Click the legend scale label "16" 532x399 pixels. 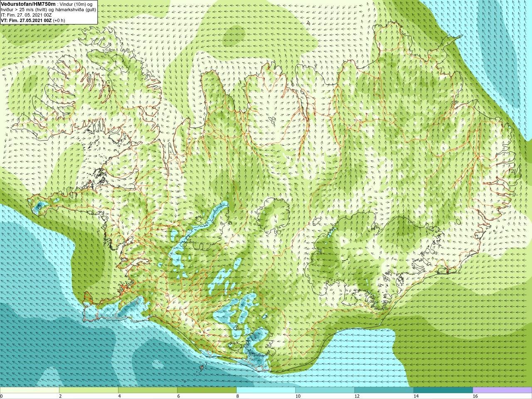[475, 396]
